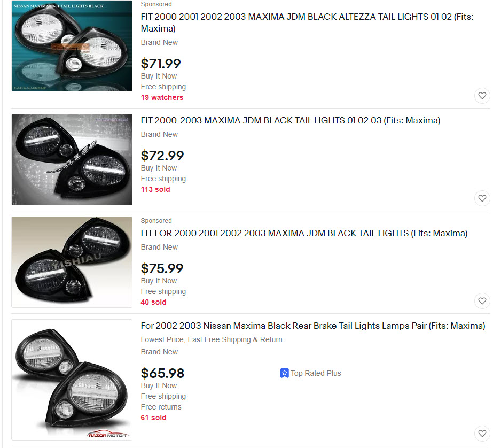Watch the $75.99 JDM tail lights listing
This screenshot has height=448, width=493.
coord(482,301)
